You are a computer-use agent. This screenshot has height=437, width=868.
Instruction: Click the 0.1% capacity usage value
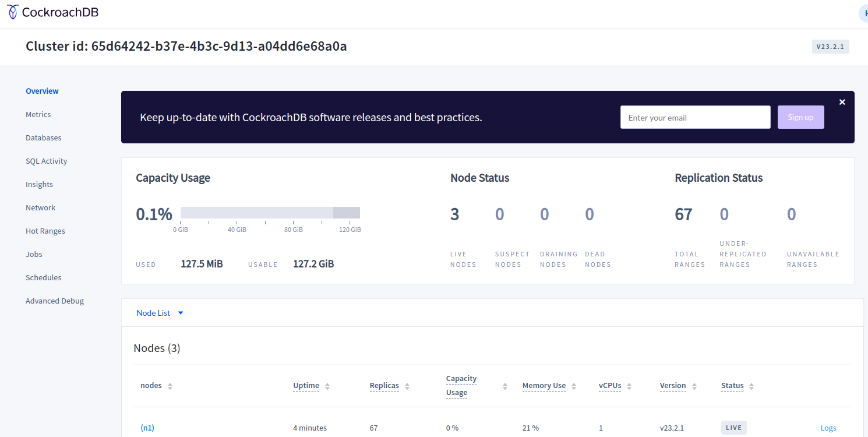154,214
